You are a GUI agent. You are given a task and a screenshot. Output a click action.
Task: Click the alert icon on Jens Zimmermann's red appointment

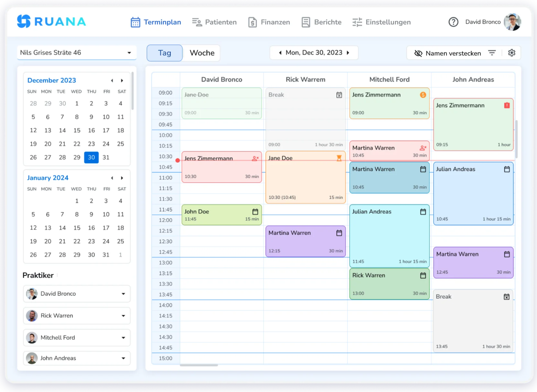(507, 105)
